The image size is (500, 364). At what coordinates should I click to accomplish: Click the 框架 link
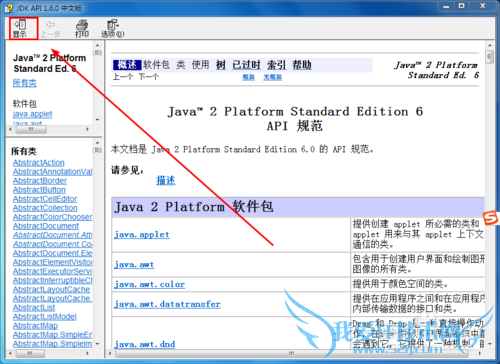tap(248, 77)
